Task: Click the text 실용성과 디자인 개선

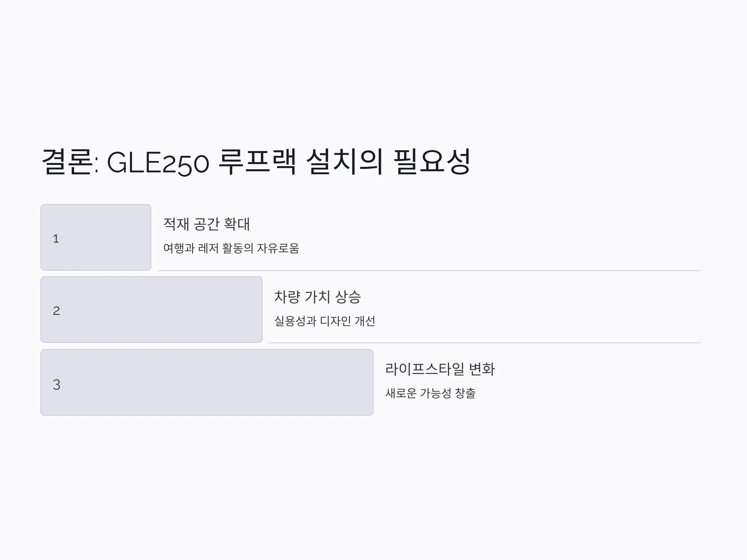Action: [x=325, y=321]
